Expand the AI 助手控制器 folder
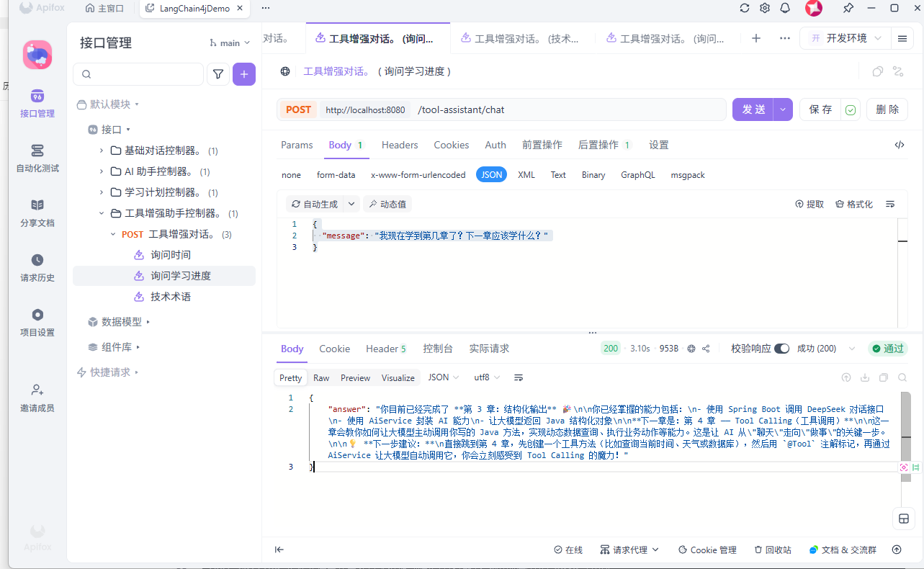 102,171
